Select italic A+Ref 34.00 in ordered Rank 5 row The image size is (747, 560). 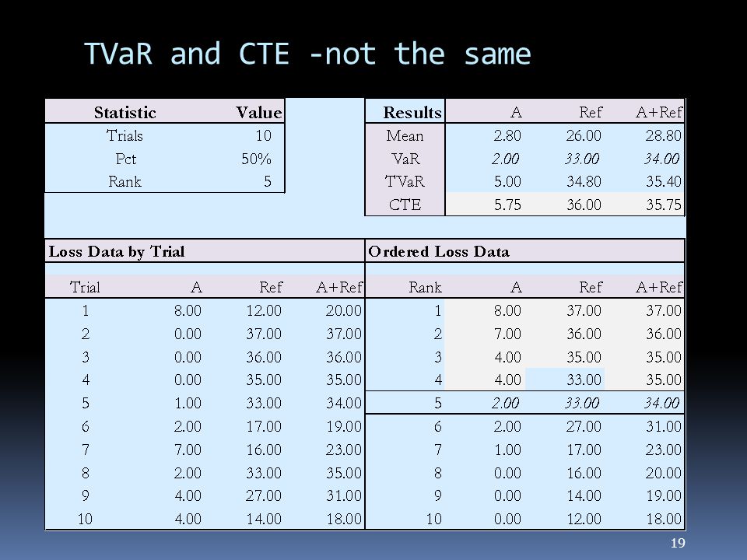pyautogui.click(x=661, y=404)
